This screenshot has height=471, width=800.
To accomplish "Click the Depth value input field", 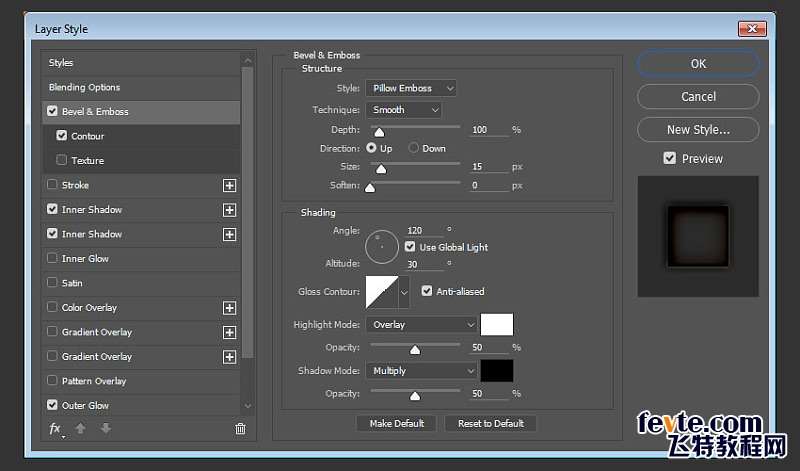I will (x=489, y=130).
